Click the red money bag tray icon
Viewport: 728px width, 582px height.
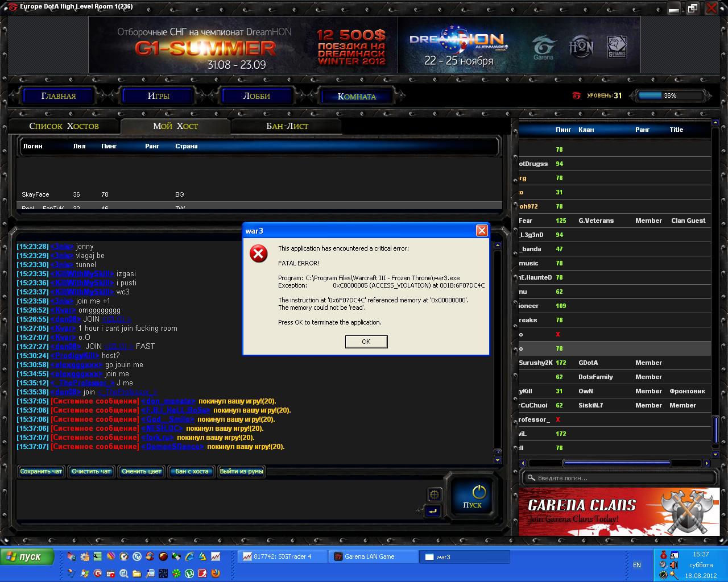click(663, 555)
